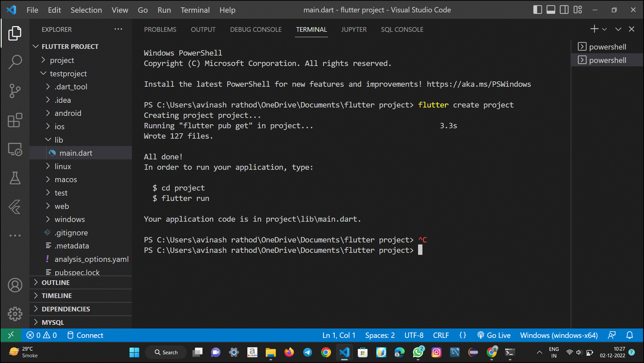Click the Testing flask icon in sidebar
This screenshot has width=644, height=363.
coord(15,177)
